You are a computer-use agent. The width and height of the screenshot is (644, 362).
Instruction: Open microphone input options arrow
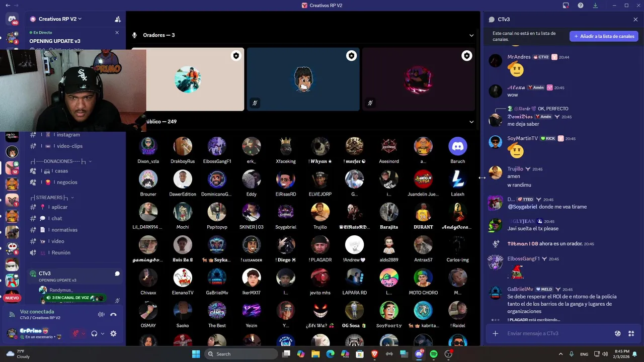[x=84, y=333]
